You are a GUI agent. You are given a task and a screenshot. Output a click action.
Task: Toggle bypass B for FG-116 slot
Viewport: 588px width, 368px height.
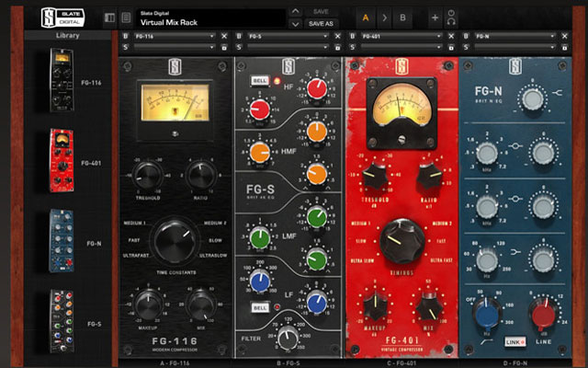coord(126,36)
